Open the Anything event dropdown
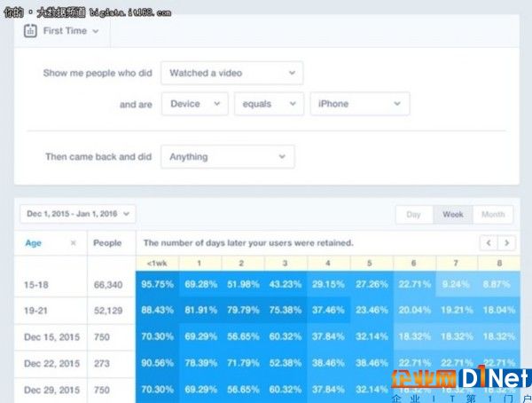This screenshot has width=532, height=403. 228,156
